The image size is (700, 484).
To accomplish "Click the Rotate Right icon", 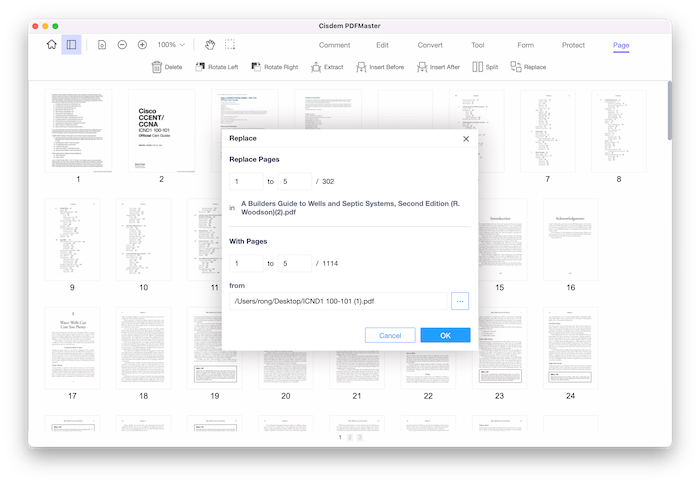I will click(256, 67).
